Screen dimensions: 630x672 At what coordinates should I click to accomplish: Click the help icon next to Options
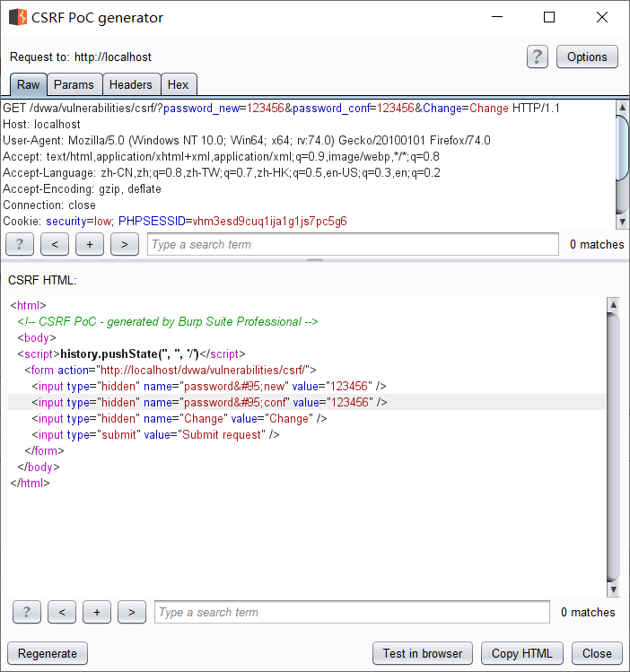pos(537,57)
